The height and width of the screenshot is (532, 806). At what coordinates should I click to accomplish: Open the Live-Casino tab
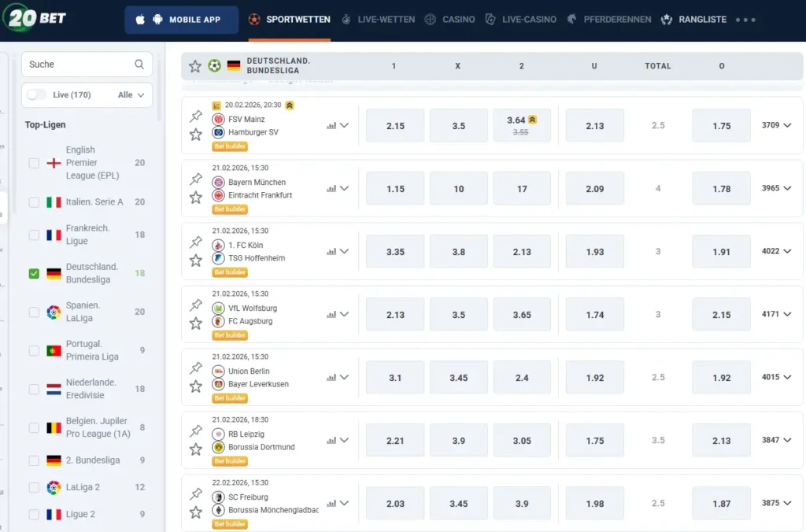[521, 20]
